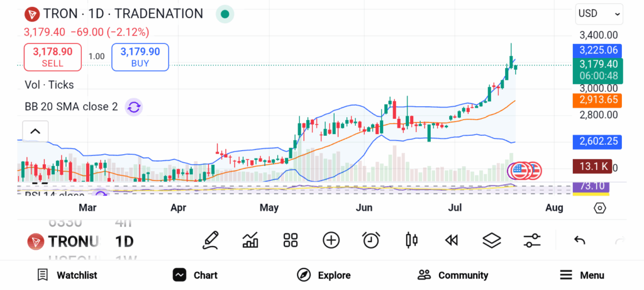Open object tree layers icon
This screenshot has width=644, height=290.
point(492,240)
